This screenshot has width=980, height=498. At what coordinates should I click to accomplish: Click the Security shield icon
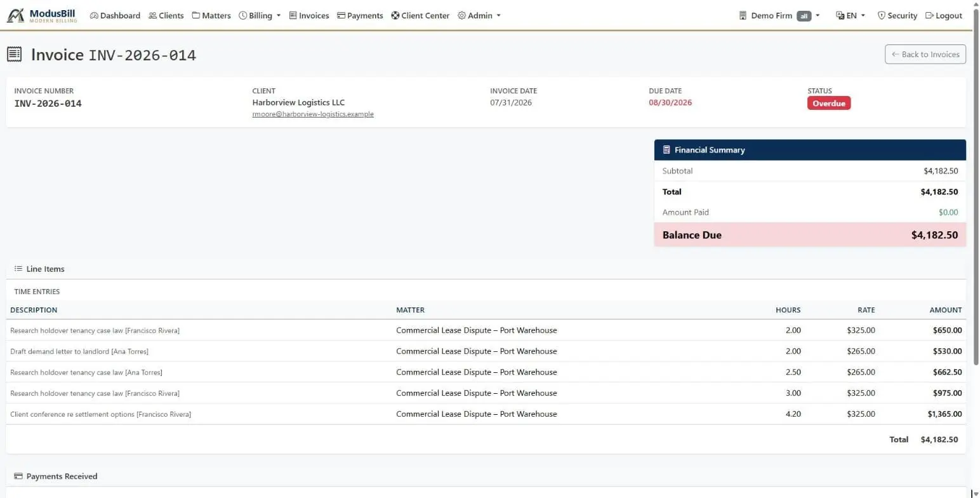click(881, 15)
